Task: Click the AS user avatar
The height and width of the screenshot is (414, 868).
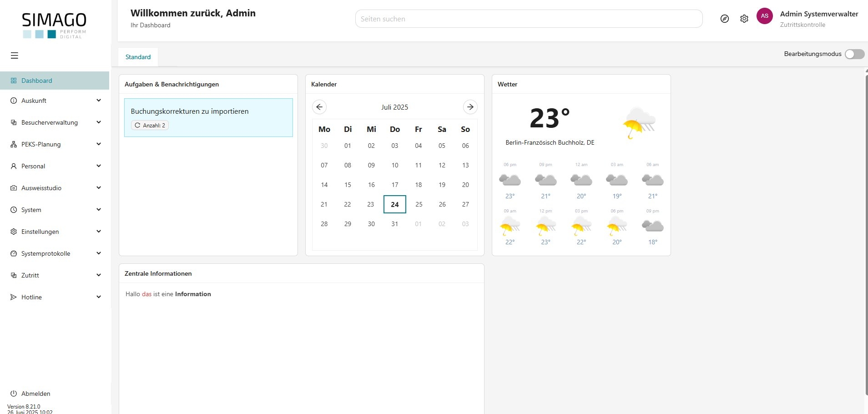Action: click(x=765, y=16)
